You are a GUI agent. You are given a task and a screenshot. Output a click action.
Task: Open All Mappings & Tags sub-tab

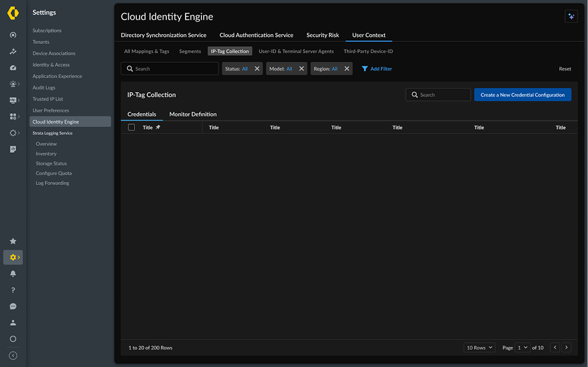(147, 52)
